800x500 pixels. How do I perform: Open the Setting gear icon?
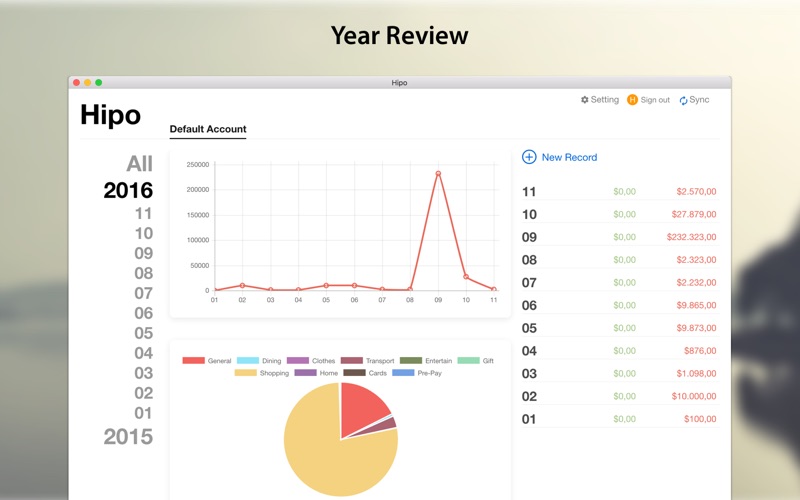585,99
